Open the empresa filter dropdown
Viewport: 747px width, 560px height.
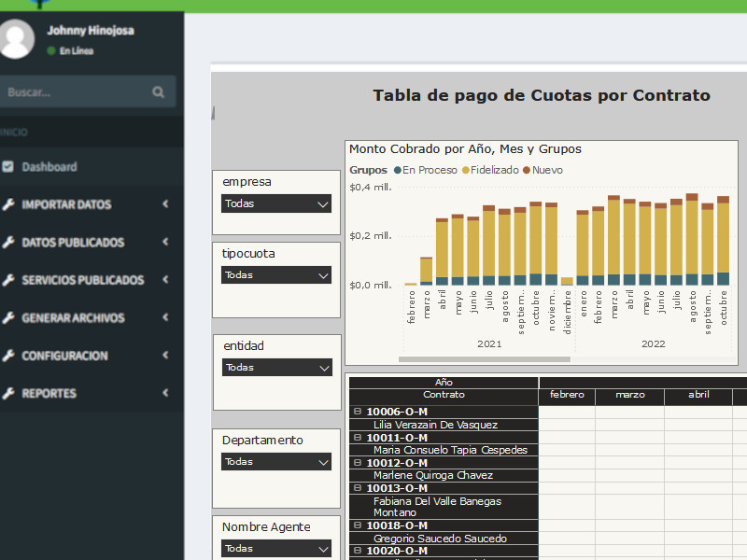tap(276, 203)
